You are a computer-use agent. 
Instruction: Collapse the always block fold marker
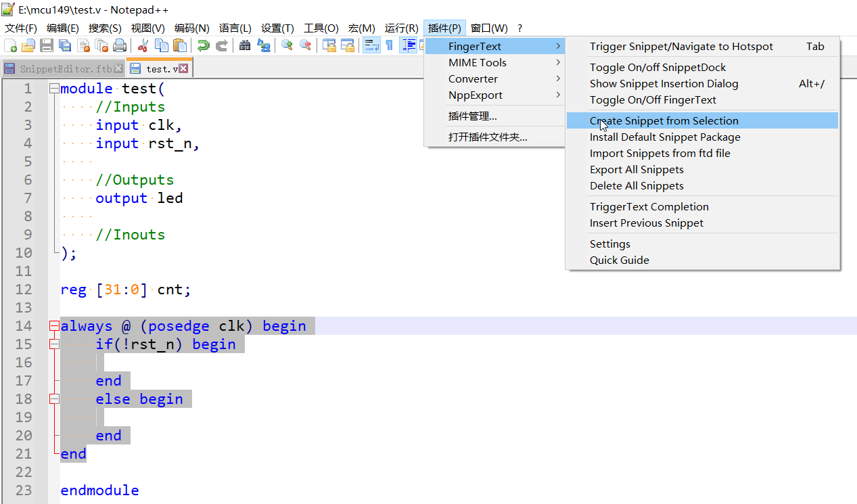[x=53, y=325]
